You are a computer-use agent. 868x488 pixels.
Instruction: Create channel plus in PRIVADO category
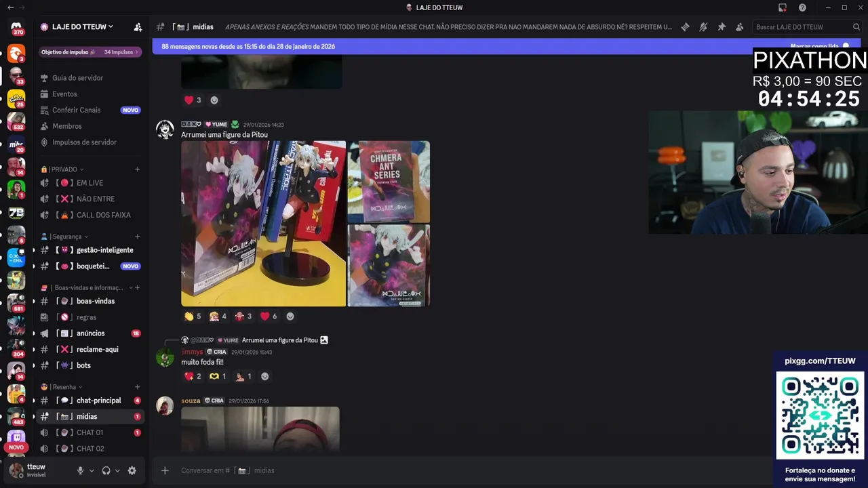tap(138, 169)
